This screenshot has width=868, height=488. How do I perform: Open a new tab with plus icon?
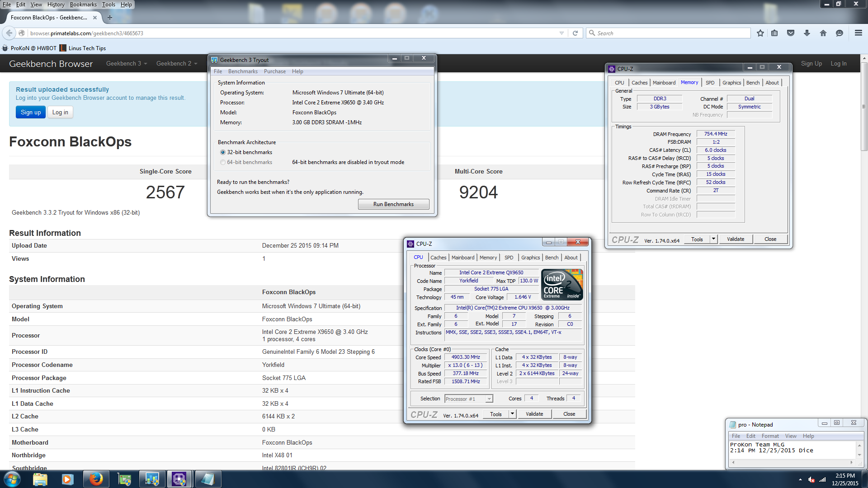pyautogui.click(x=109, y=18)
